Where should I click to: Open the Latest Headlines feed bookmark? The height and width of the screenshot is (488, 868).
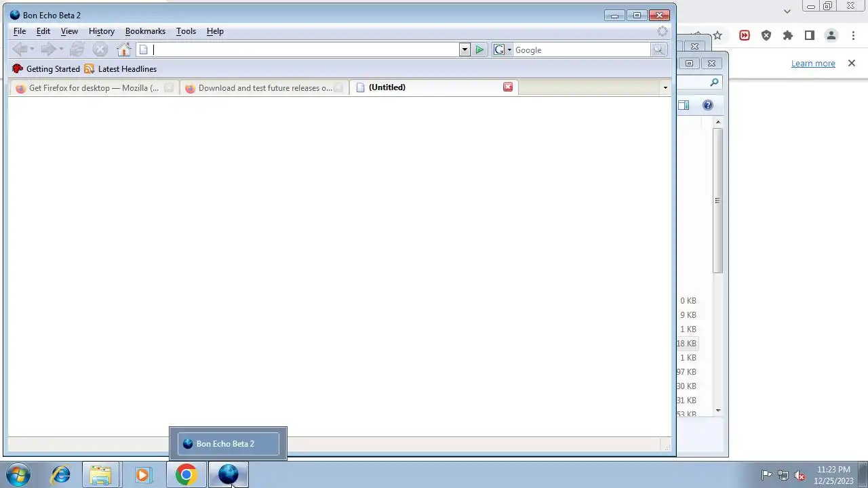click(120, 69)
